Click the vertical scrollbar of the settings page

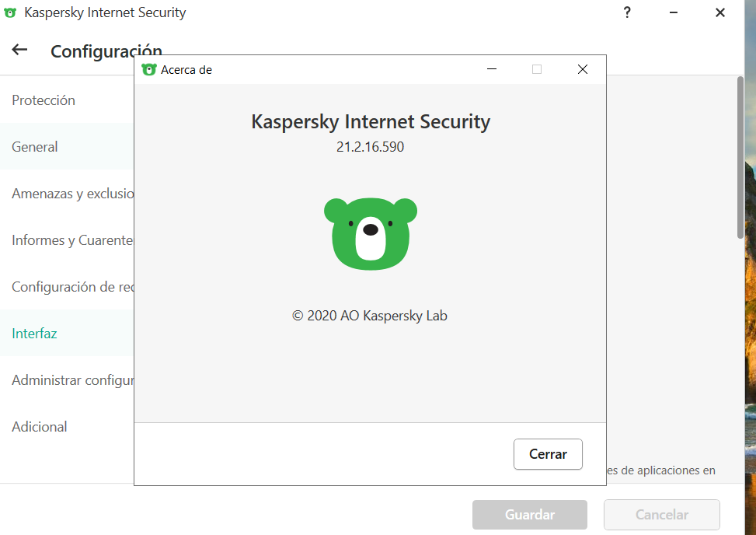pos(740,156)
